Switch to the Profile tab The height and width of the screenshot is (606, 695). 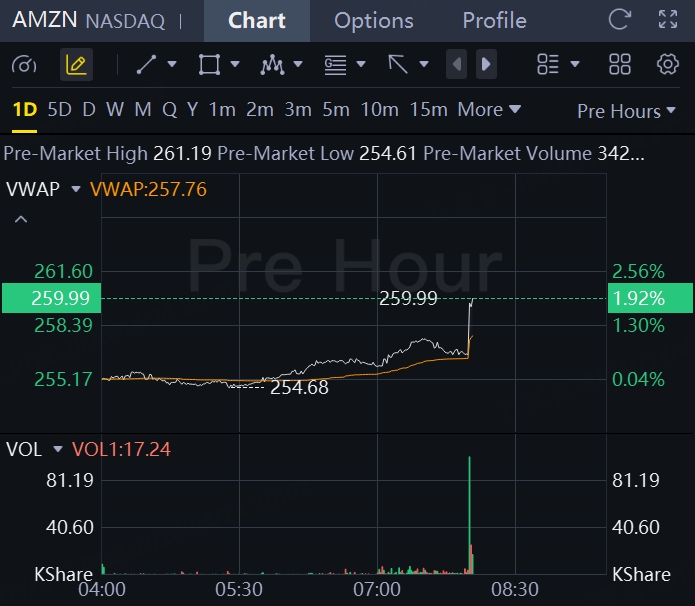point(495,21)
